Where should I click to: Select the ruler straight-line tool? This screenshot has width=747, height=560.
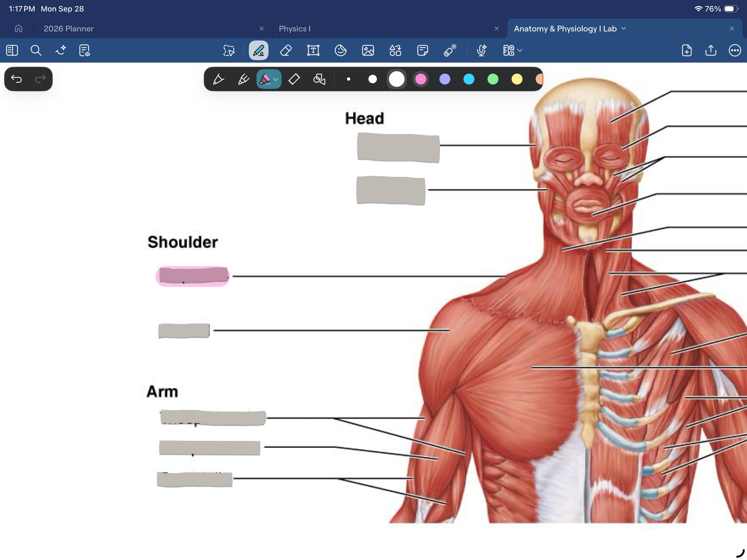point(294,79)
